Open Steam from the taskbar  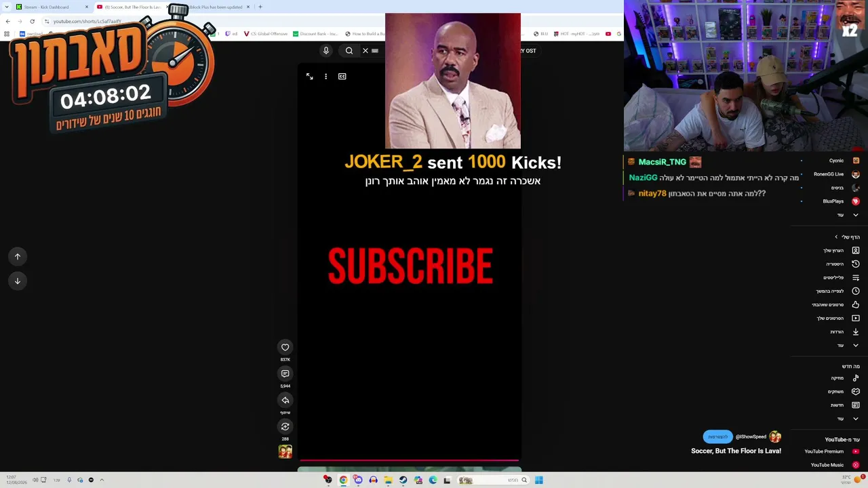click(x=403, y=480)
